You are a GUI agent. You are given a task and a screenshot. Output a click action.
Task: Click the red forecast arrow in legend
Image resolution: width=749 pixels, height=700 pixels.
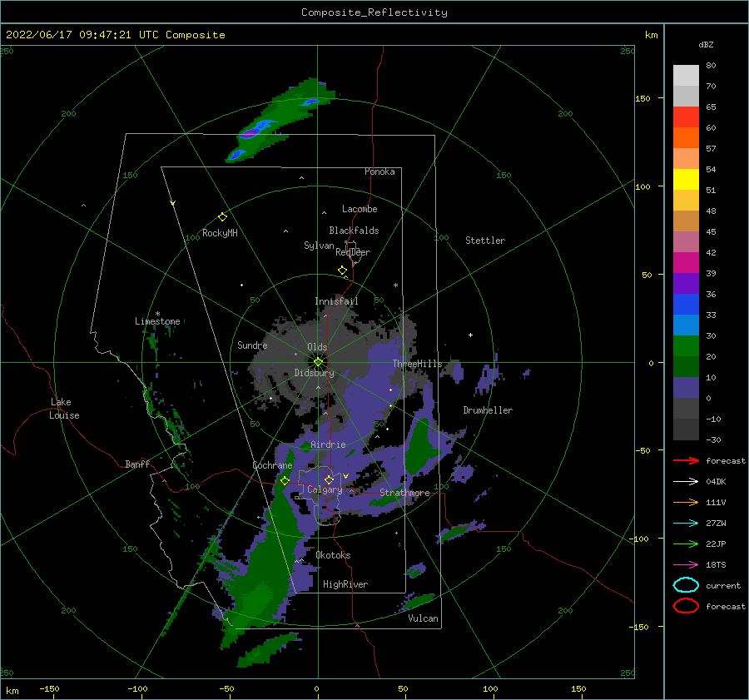click(686, 460)
